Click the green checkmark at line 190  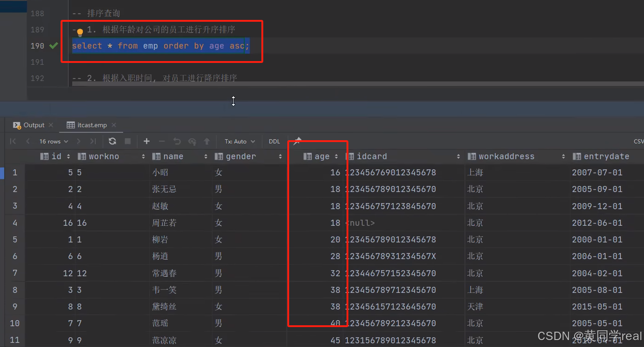point(54,45)
